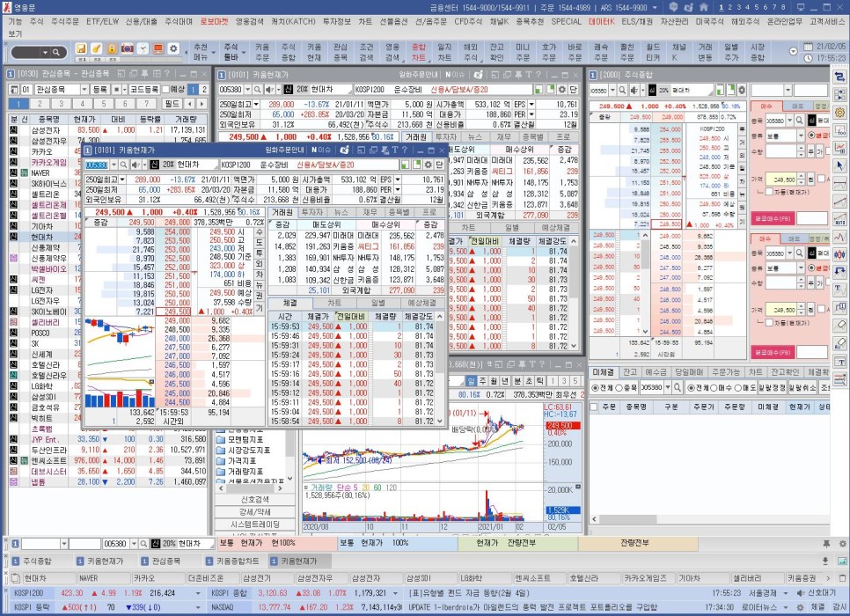
Task: Select 매수 radio in 미체결 panel
Action: (714, 388)
